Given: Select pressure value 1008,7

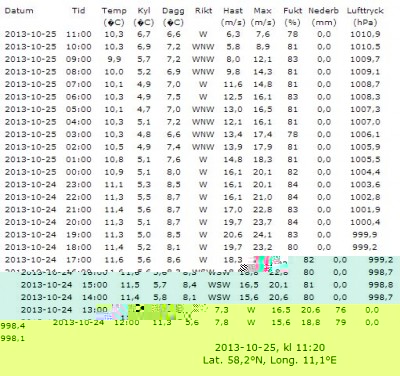Looking at the screenshot, I should 365,84.
